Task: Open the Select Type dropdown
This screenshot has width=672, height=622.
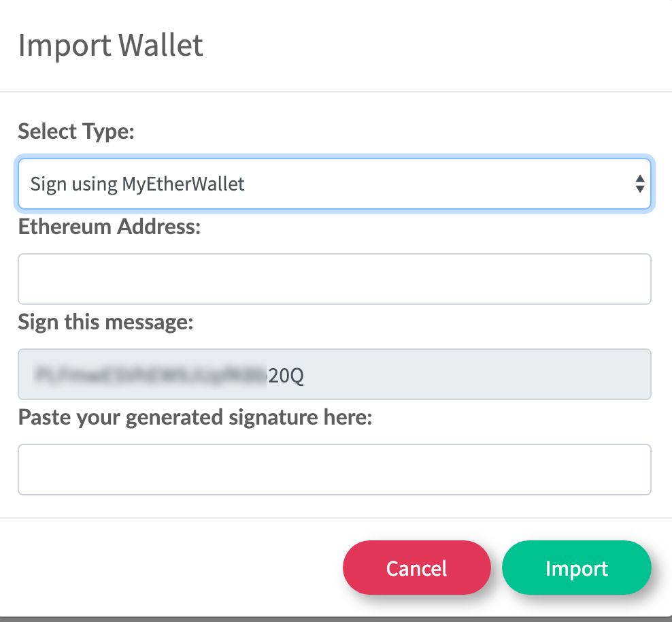Action: coord(333,184)
